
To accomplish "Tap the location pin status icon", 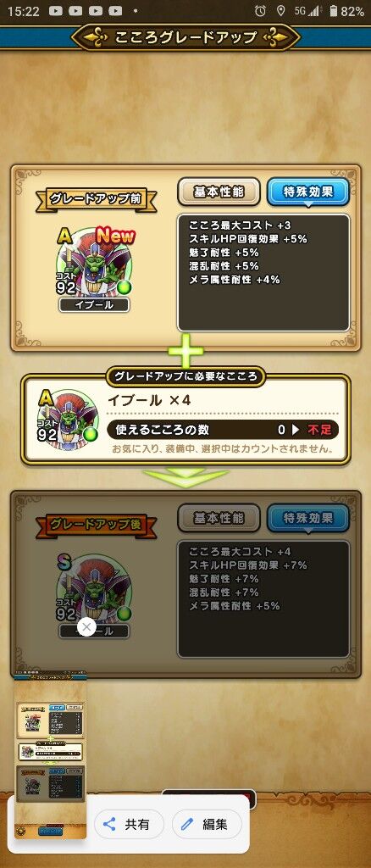I will [280, 10].
